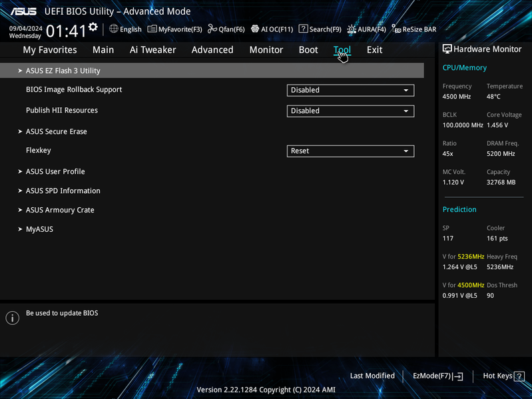This screenshot has width=532, height=399.
Task: Click the 48°C Temperature value
Action: [493, 97]
